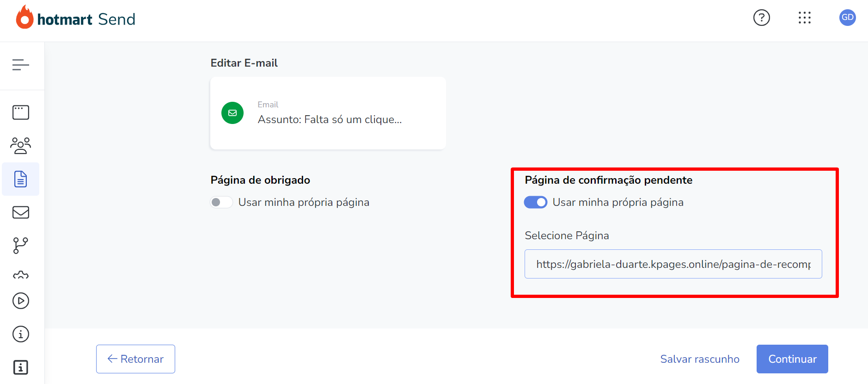The image size is (868, 384).
Task: Click the Salvar rascunho link
Action: tap(700, 359)
